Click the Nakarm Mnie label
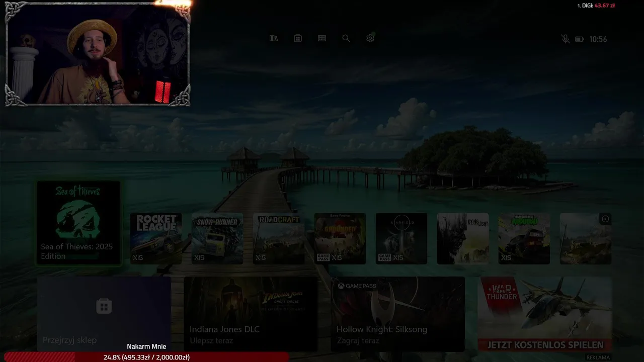 (146, 346)
